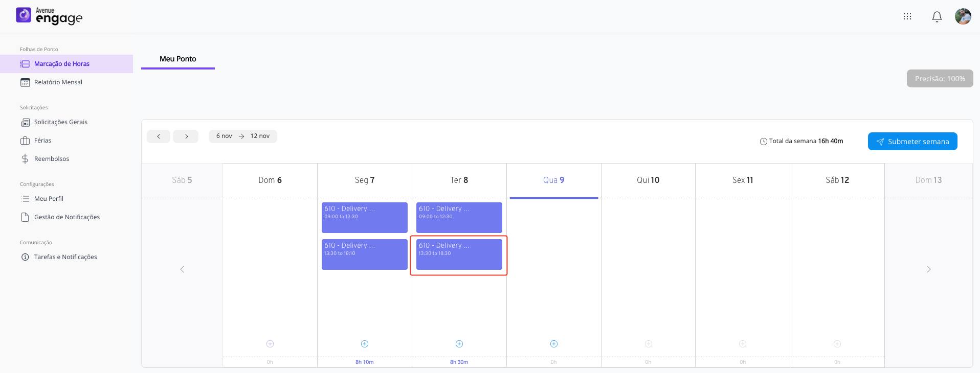Viewport: 980px width, 373px height.
Task: Open Ter 8 entry 09:00 to 12:30
Action: (x=459, y=218)
